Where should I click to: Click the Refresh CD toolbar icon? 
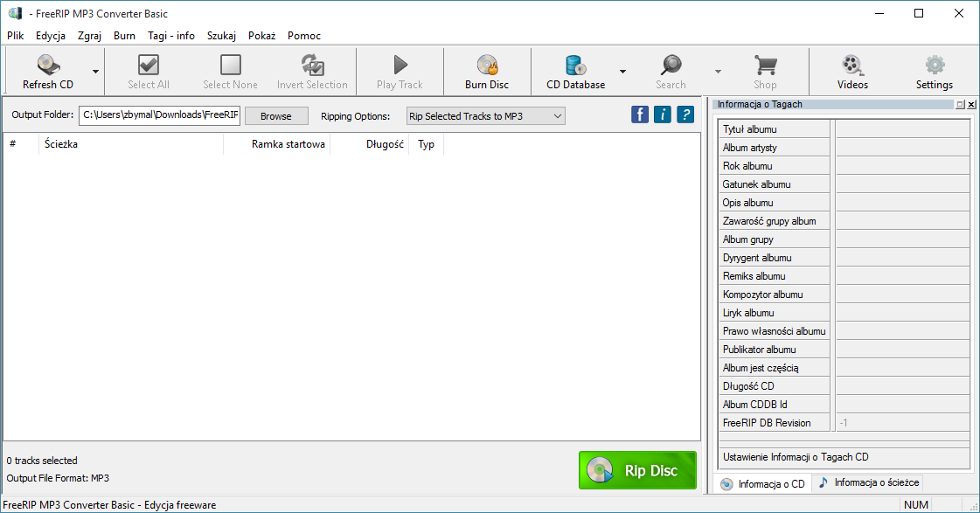48,65
